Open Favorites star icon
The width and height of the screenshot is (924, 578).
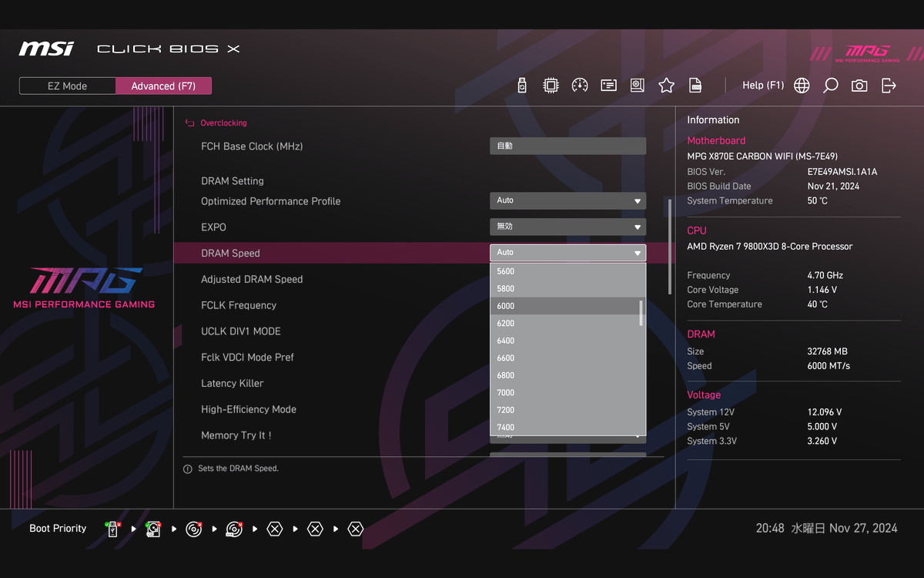[667, 86]
